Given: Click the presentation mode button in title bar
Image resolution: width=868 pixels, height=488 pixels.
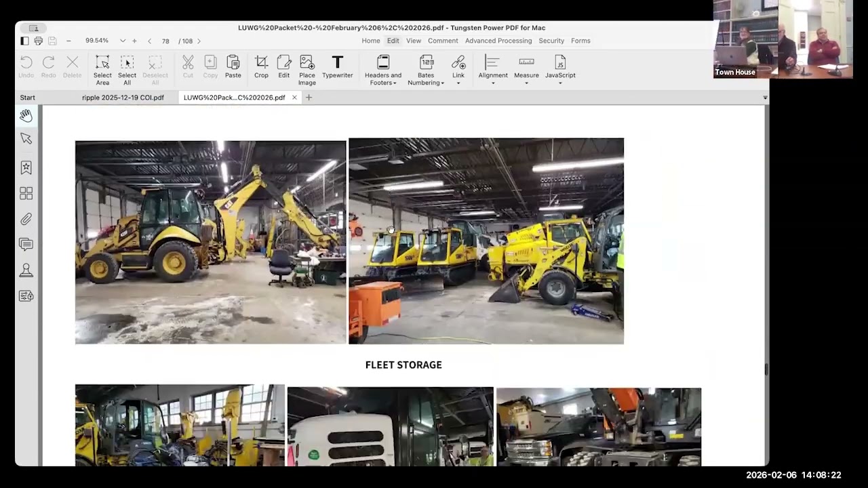Looking at the screenshot, I should pos(33,28).
